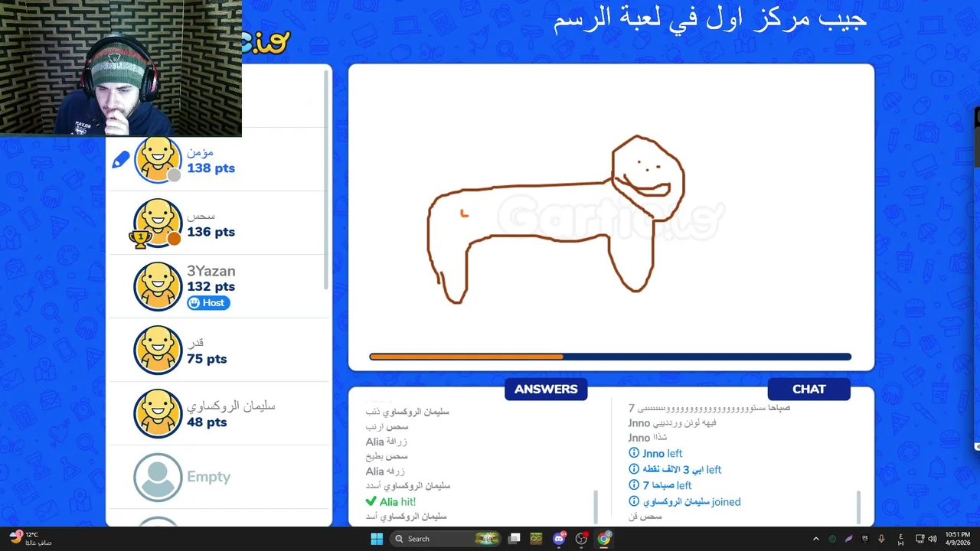
Task: Click the drawn animal's smiling head
Action: pyautogui.click(x=648, y=178)
